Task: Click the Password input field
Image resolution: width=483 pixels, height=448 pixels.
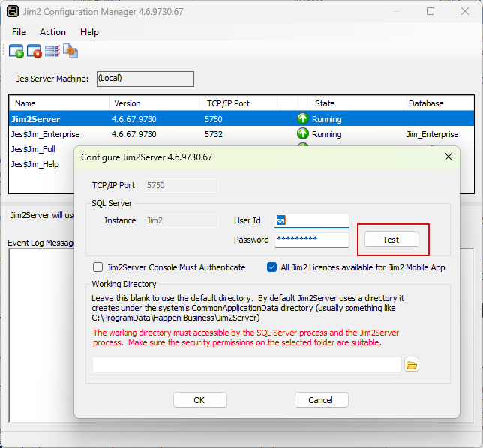Action: tap(311, 240)
